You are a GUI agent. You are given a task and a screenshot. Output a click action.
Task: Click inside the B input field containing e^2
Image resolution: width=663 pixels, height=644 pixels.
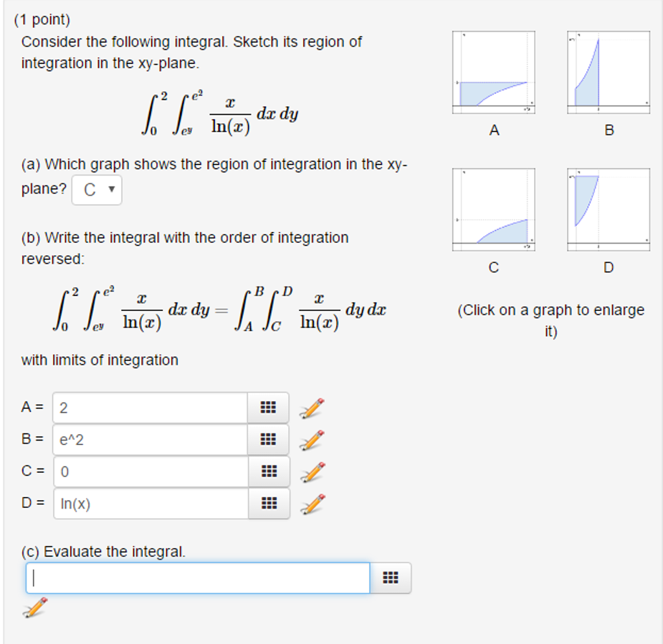149,439
